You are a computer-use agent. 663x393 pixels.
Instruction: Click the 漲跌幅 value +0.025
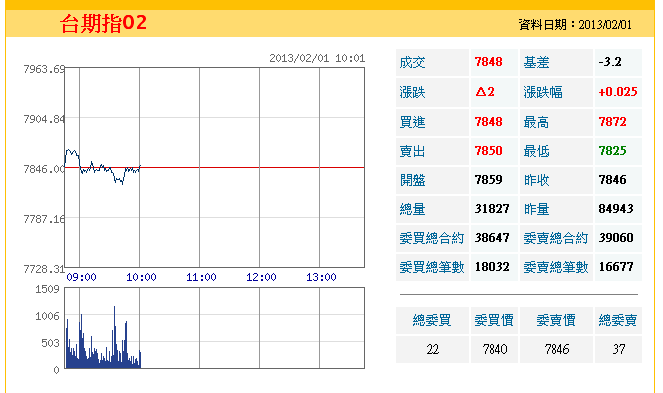pyautogui.click(x=618, y=92)
